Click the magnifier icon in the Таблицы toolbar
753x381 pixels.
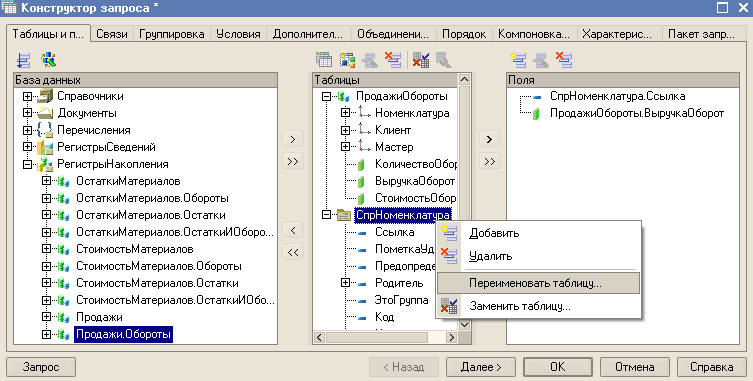click(x=444, y=60)
